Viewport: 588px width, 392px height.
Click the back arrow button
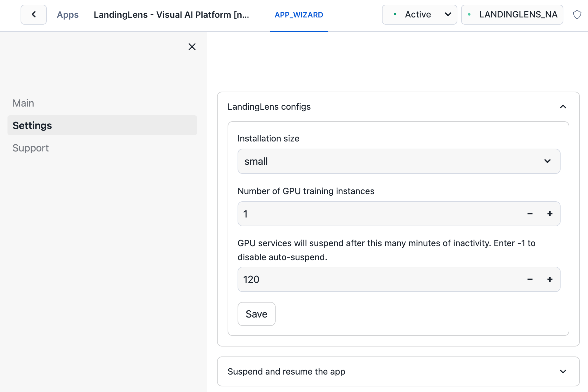(x=34, y=15)
